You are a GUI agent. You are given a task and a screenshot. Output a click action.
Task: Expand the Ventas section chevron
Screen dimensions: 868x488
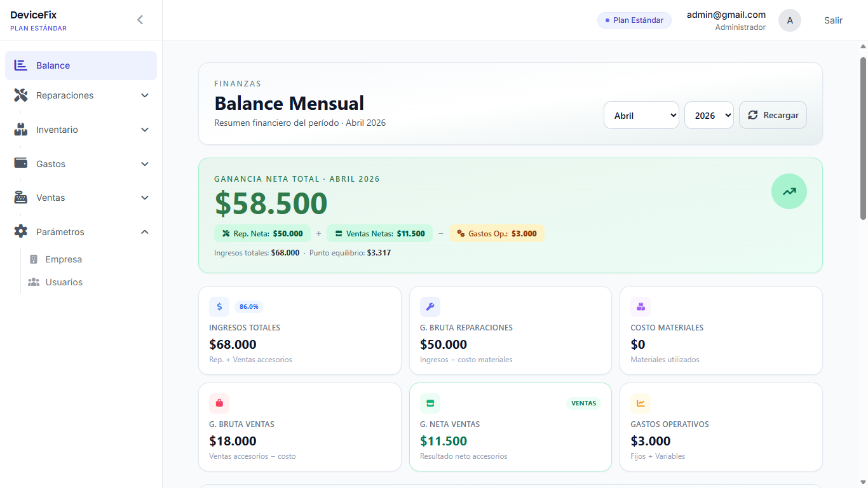(144, 197)
